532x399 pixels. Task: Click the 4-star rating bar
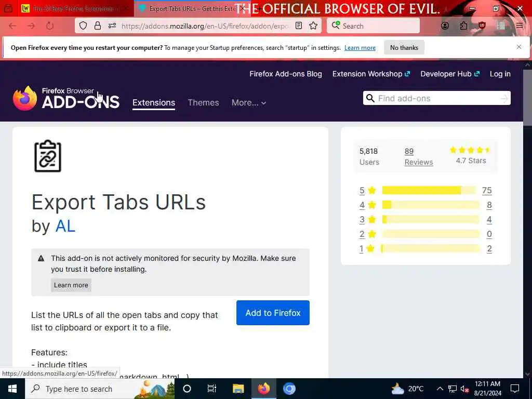(431, 205)
